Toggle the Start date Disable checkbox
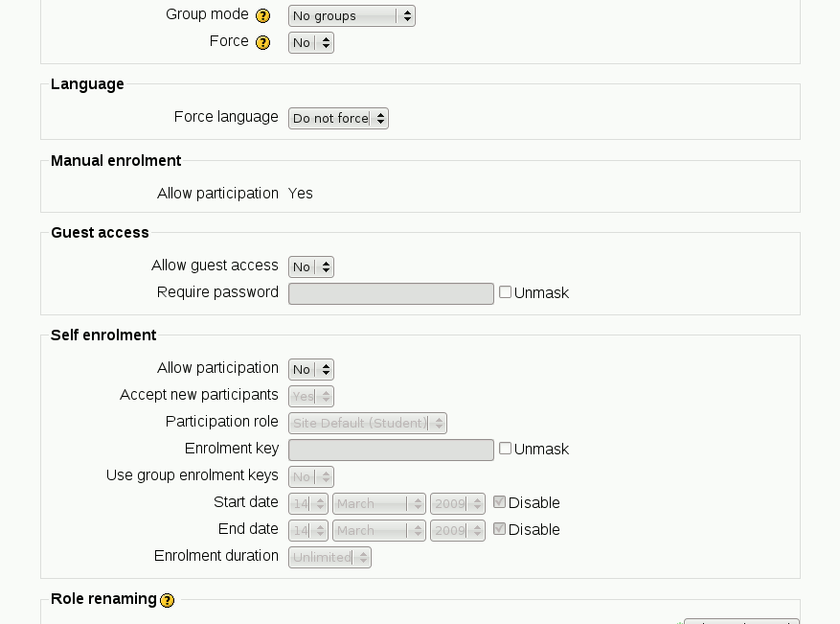The width and height of the screenshot is (840, 624). point(499,502)
